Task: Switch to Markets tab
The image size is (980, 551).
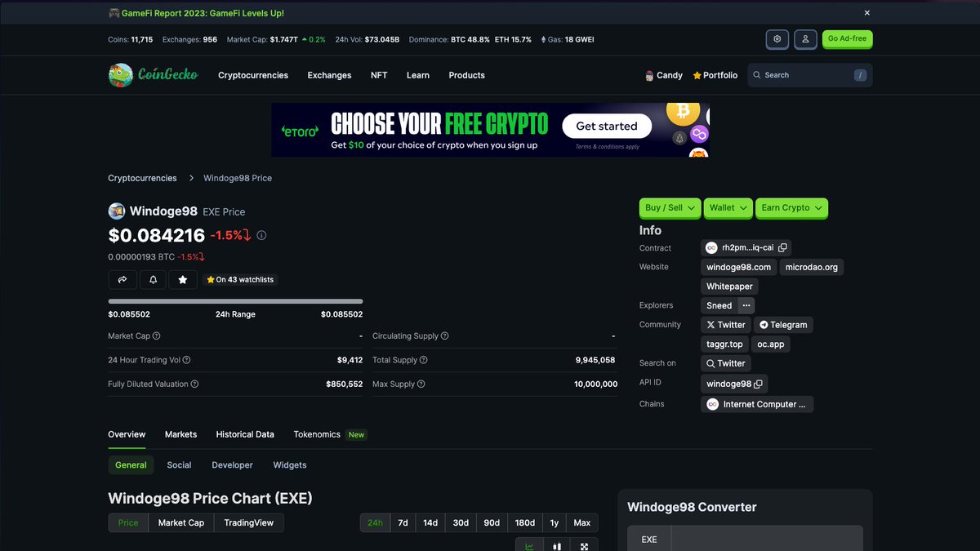Action: click(x=180, y=434)
